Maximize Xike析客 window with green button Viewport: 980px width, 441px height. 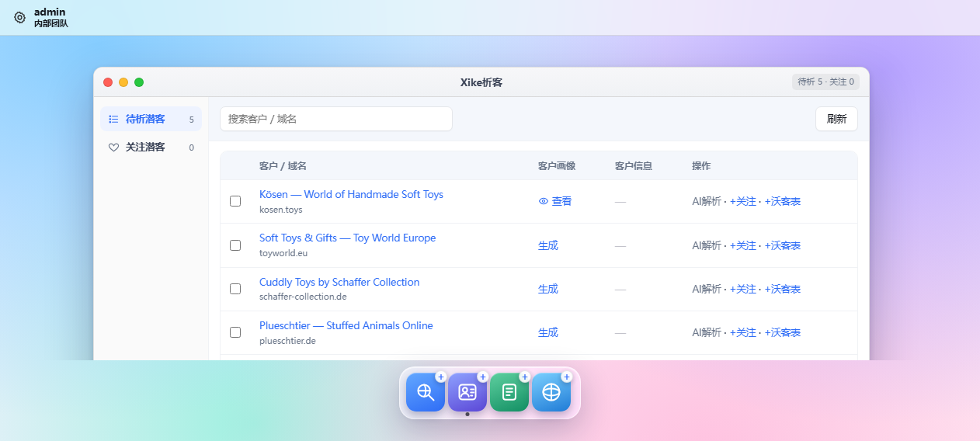(x=139, y=82)
